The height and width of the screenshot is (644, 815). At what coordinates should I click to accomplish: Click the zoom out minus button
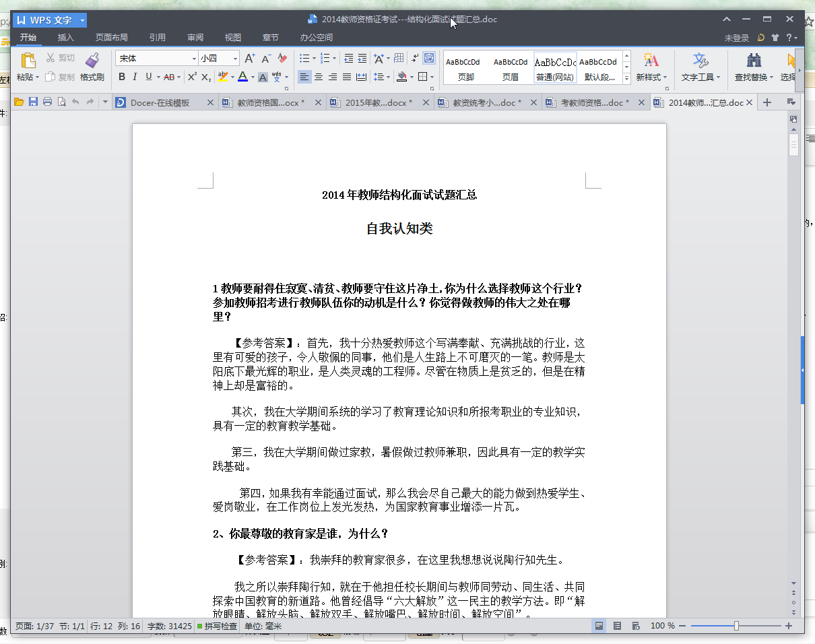click(x=682, y=626)
